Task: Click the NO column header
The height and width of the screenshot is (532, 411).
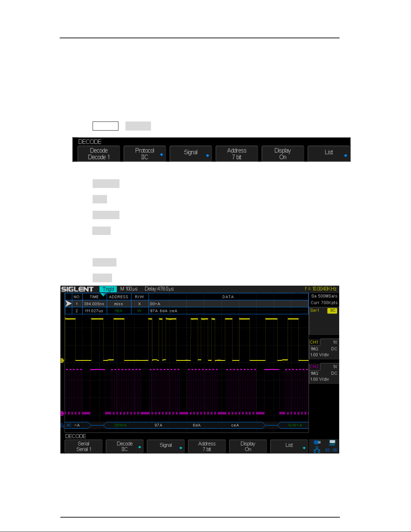Action: 76,297
